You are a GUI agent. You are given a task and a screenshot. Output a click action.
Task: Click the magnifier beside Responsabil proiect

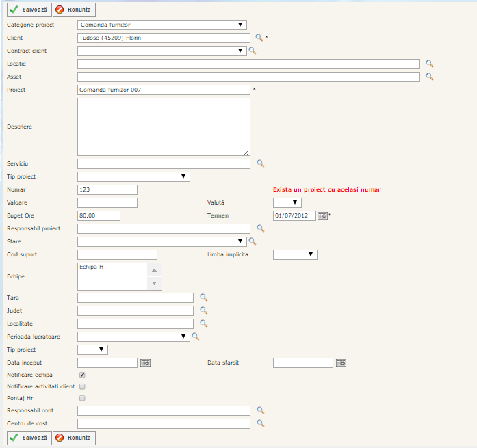pyautogui.click(x=260, y=228)
